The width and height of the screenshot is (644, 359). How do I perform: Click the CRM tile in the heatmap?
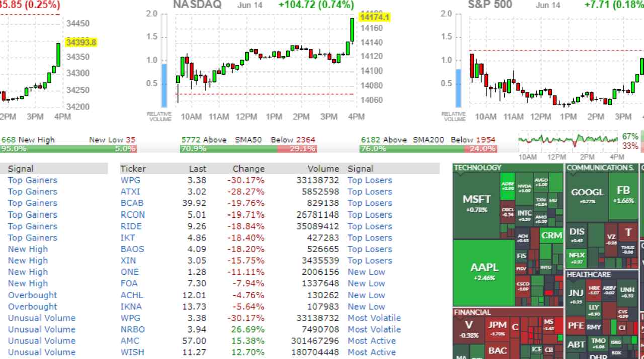552,236
